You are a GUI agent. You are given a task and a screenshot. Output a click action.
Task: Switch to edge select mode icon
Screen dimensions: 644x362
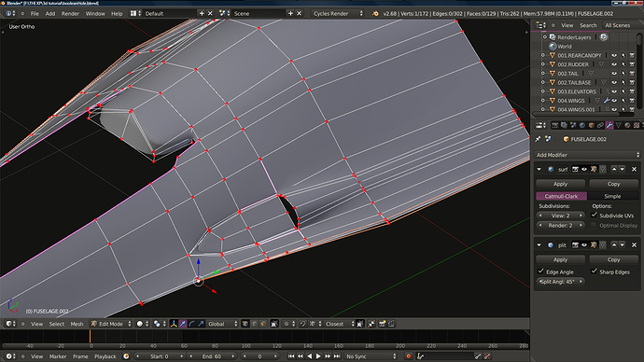point(254,324)
